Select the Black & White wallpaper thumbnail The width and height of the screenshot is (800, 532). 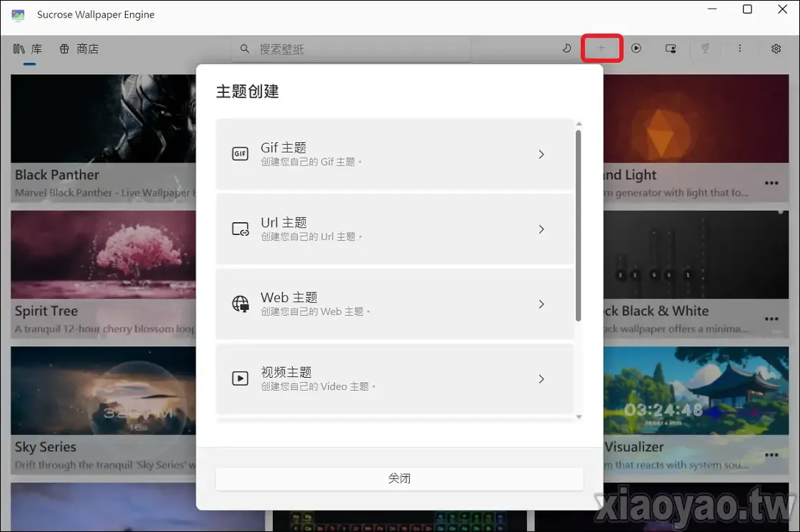696,254
